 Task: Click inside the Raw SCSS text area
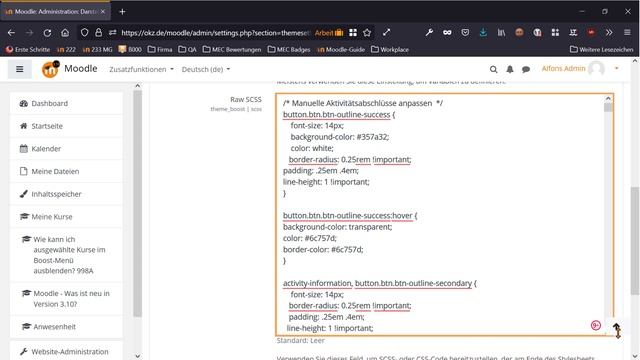(444, 215)
